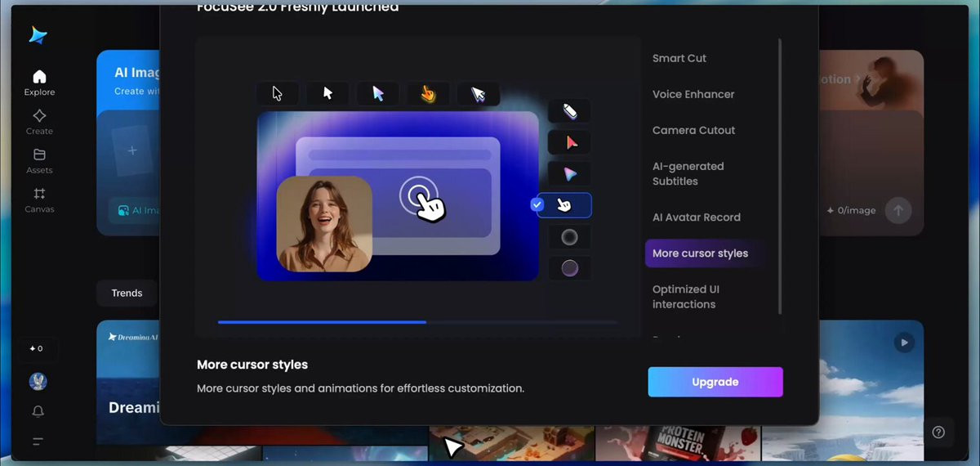This screenshot has height=466, width=980.
Task: Select the Smart Cut feature
Action: point(679,58)
